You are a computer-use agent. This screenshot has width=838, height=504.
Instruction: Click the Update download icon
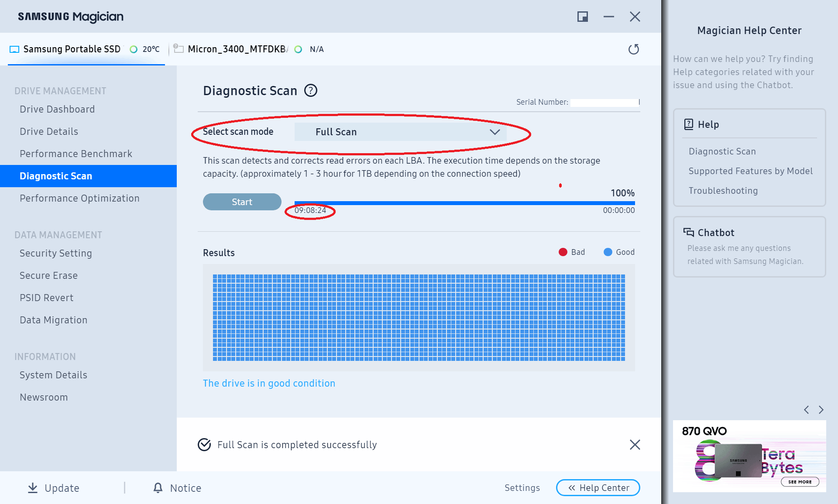click(x=33, y=488)
